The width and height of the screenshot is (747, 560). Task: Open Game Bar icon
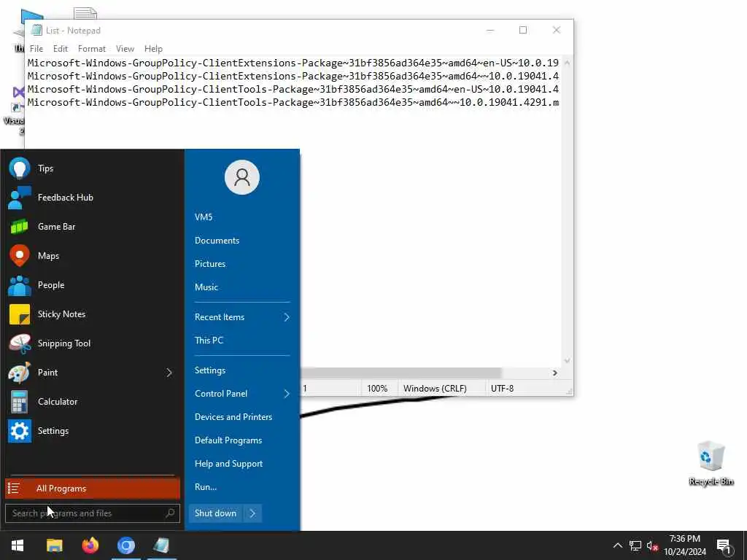[20, 227]
